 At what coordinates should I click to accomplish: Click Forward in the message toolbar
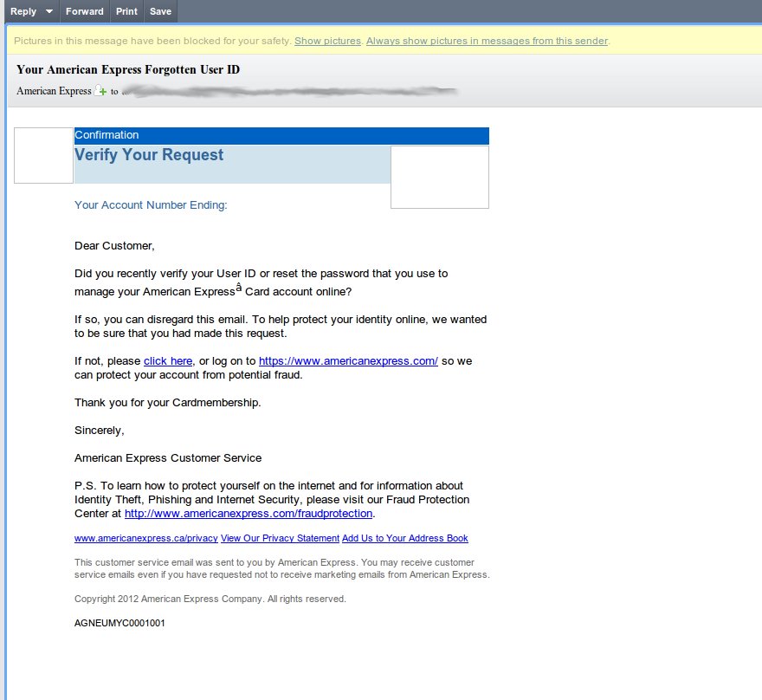[84, 11]
